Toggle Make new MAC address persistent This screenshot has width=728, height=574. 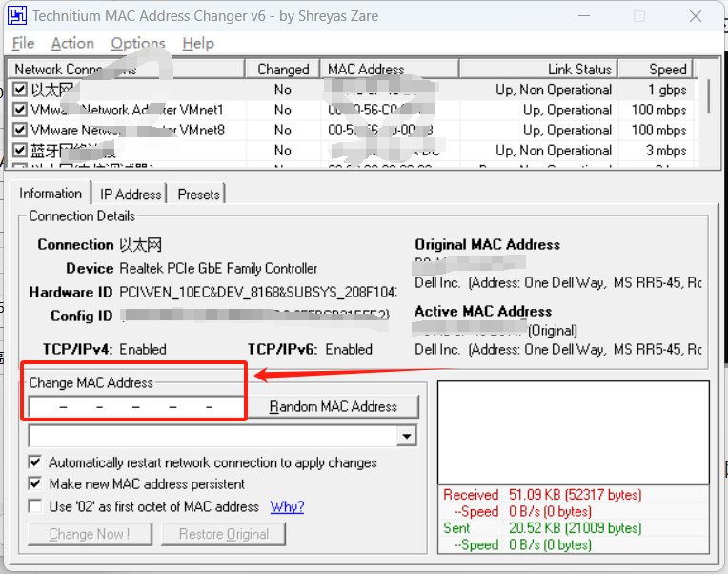(35, 483)
